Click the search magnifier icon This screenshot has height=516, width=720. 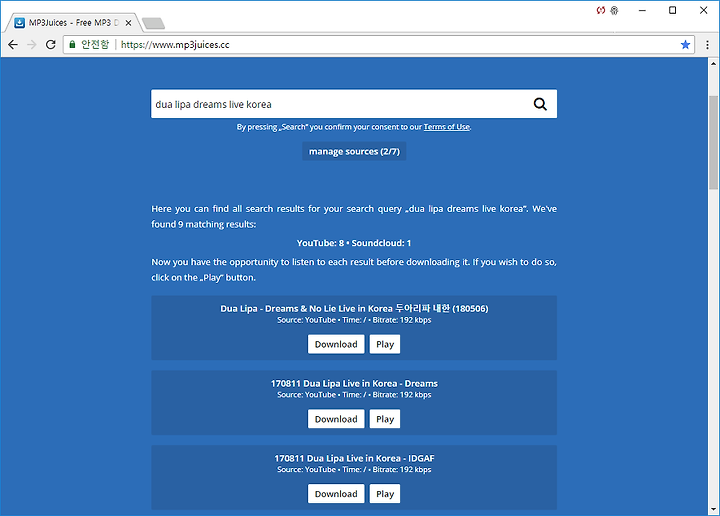(x=540, y=104)
